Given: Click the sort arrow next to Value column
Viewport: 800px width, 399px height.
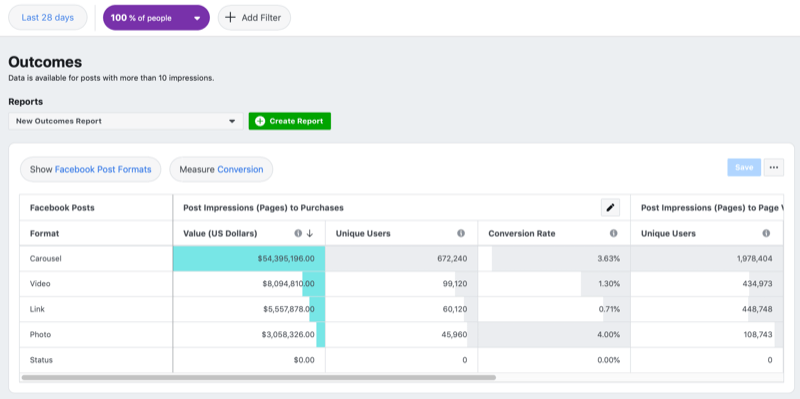Looking at the screenshot, I should (310, 233).
